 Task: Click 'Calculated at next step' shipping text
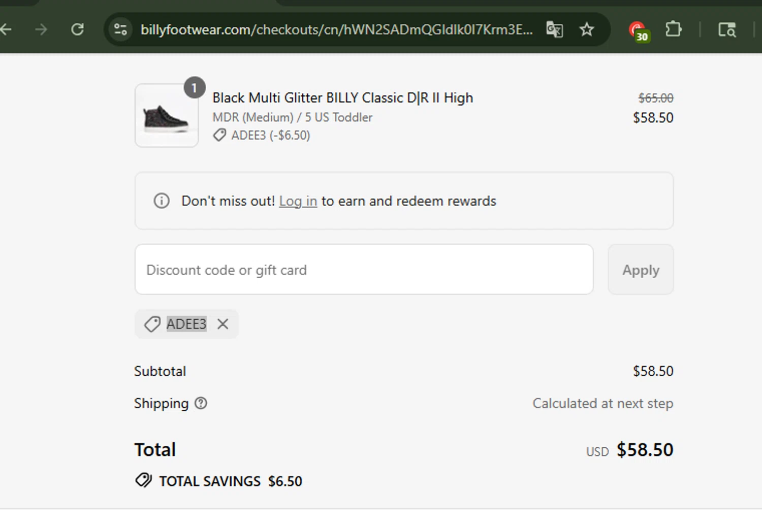603,403
